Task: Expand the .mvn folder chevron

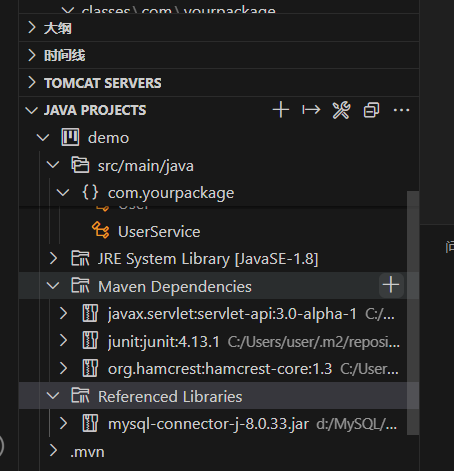Action: 53,450
